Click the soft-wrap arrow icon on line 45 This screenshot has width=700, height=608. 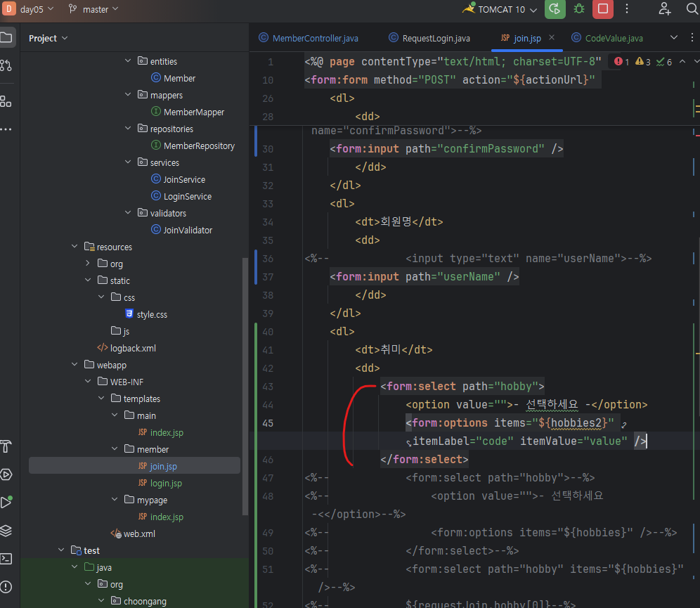[x=623, y=425]
